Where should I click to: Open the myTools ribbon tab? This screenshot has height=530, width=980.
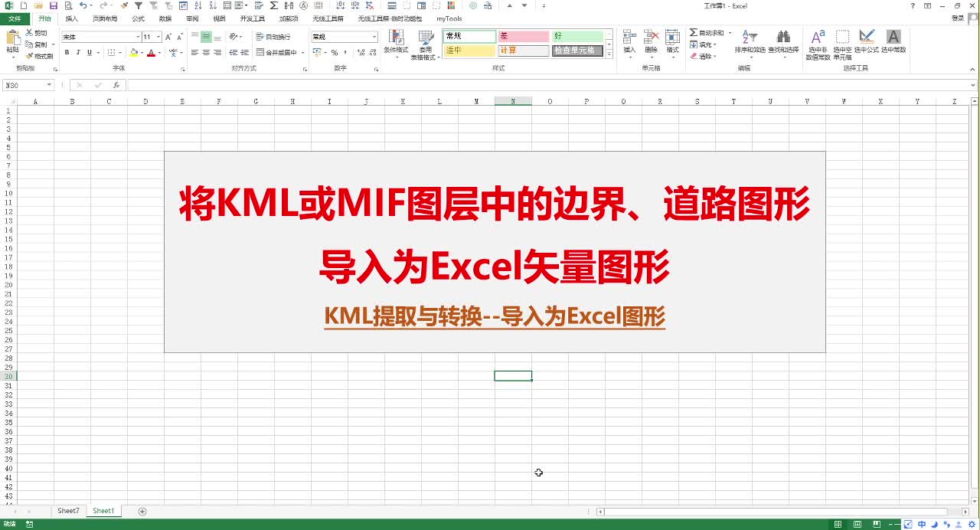pyautogui.click(x=448, y=18)
